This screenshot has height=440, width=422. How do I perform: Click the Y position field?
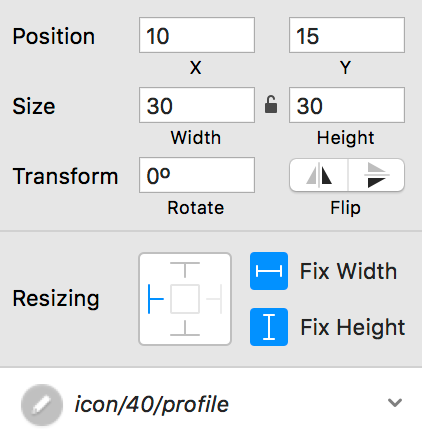coord(347,35)
